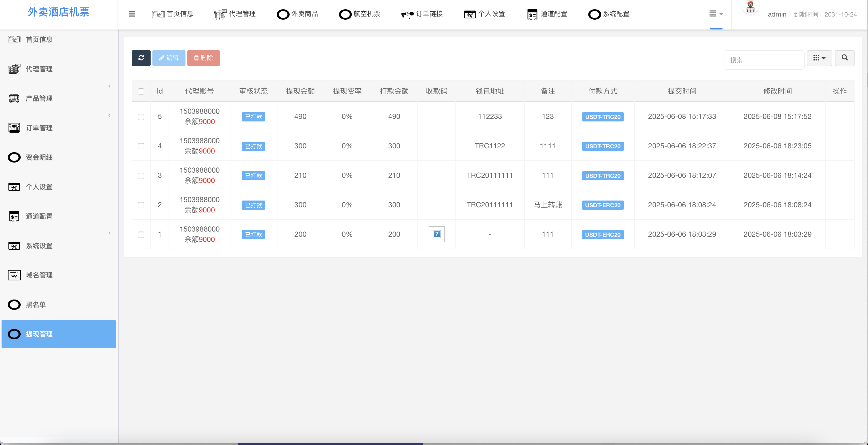This screenshot has width=868, height=445.
Task: Expand the 代理管理 submenu chevron
Action: pyautogui.click(x=110, y=86)
